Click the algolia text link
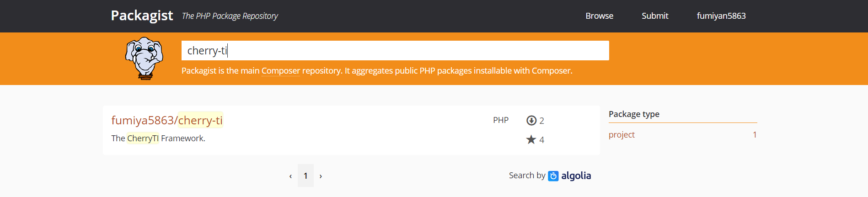This screenshot has height=197, width=868. [576, 176]
